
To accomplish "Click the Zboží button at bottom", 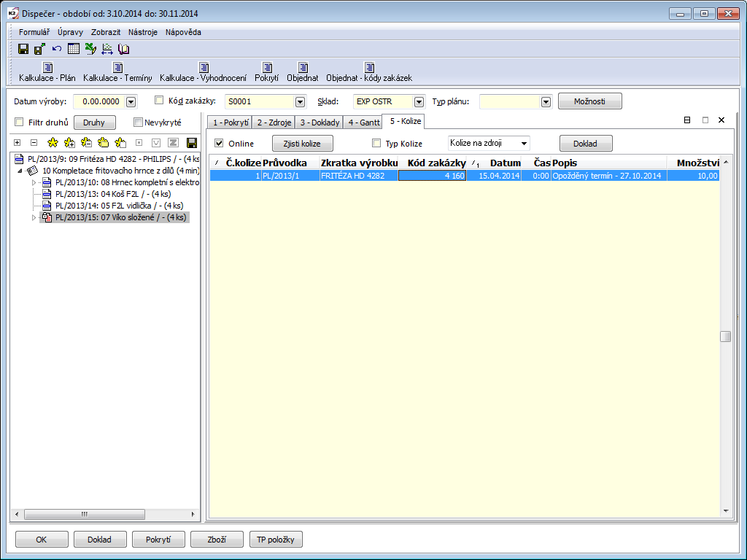I will coord(217,540).
